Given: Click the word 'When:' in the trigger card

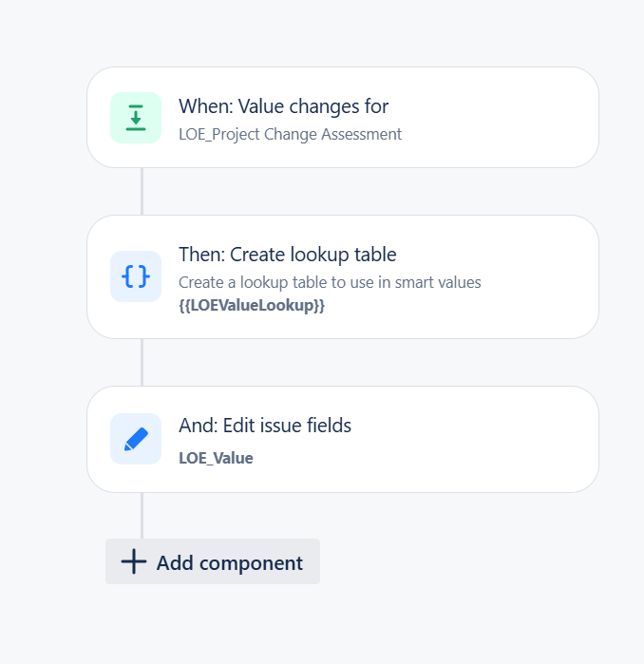Looking at the screenshot, I should coord(206,105).
